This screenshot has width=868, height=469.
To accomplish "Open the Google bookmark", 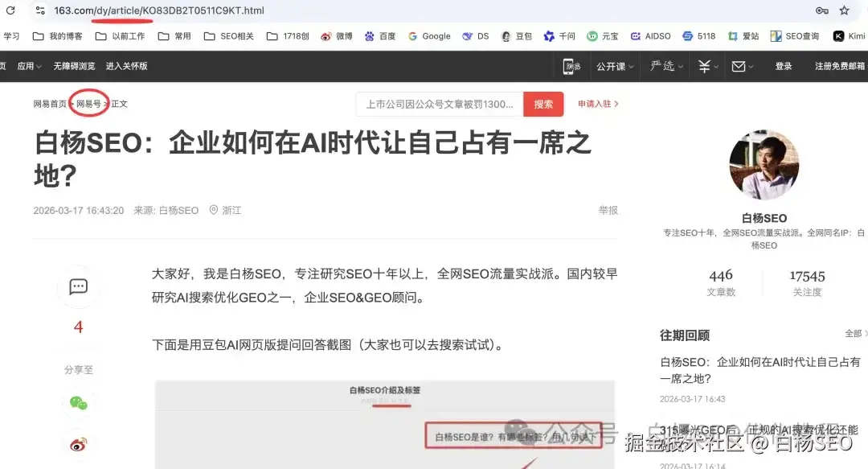I will (429, 36).
